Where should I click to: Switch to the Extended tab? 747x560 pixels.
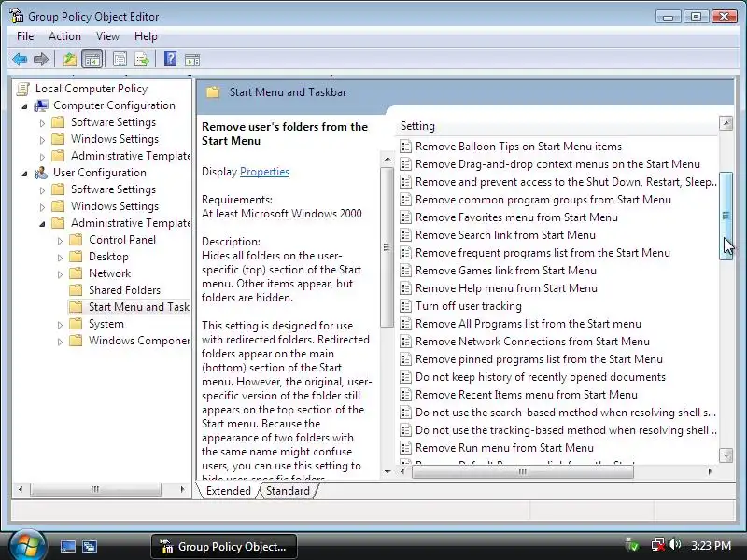coord(228,491)
